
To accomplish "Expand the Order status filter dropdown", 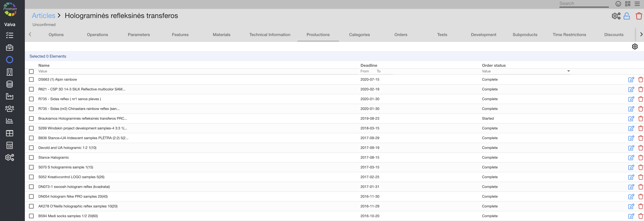I will (568, 71).
